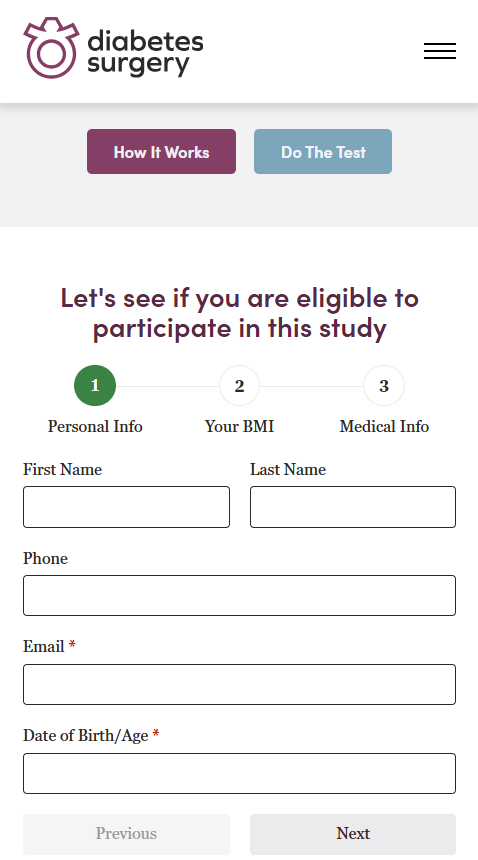
Task: Switch to the Your BMI step label
Action: pyautogui.click(x=240, y=426)
